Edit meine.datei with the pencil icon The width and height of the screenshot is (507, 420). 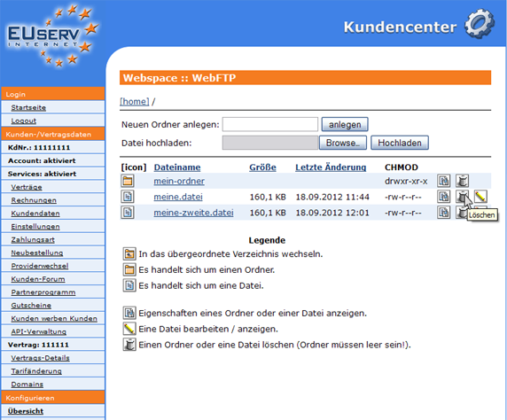pyautogui.click(x=480, y=197)
